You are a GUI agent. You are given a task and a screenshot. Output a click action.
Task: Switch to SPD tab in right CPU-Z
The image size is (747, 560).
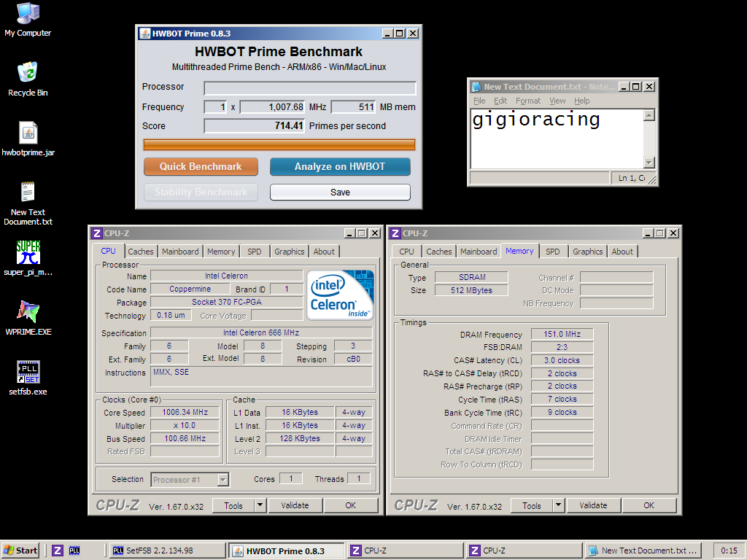[553, 252]
